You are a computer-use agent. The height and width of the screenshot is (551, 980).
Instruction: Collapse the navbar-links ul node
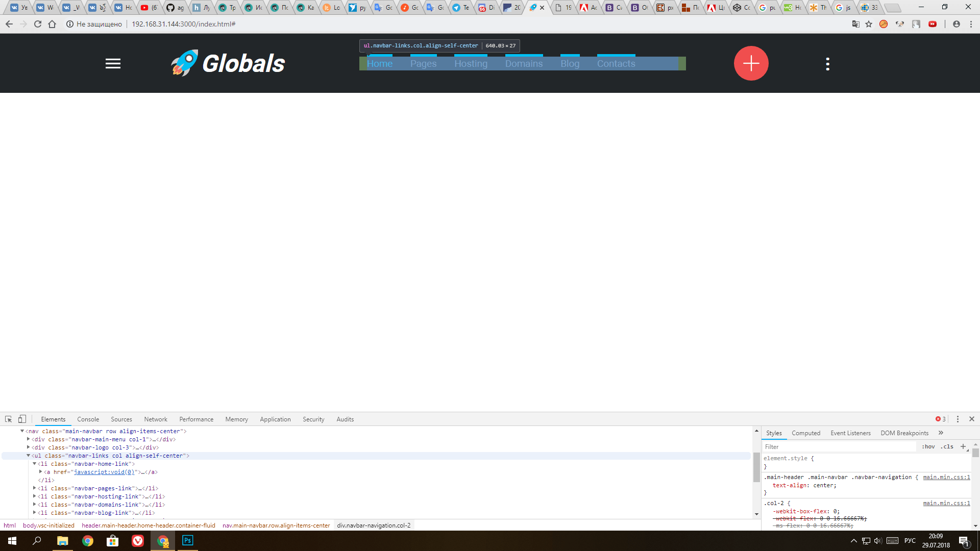[29, 456]
